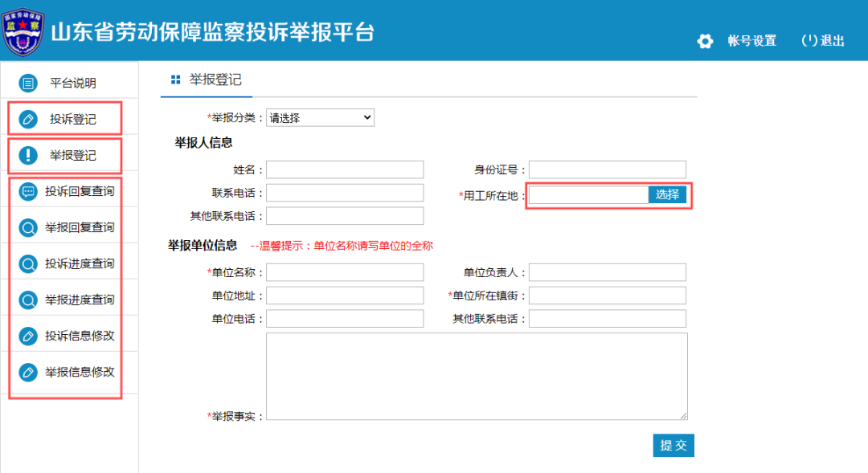The width and height of the screenshot is (868, 473).
Task: Click the 身份证号 text field
Action: pyautogui.click(x=607, y=169)
